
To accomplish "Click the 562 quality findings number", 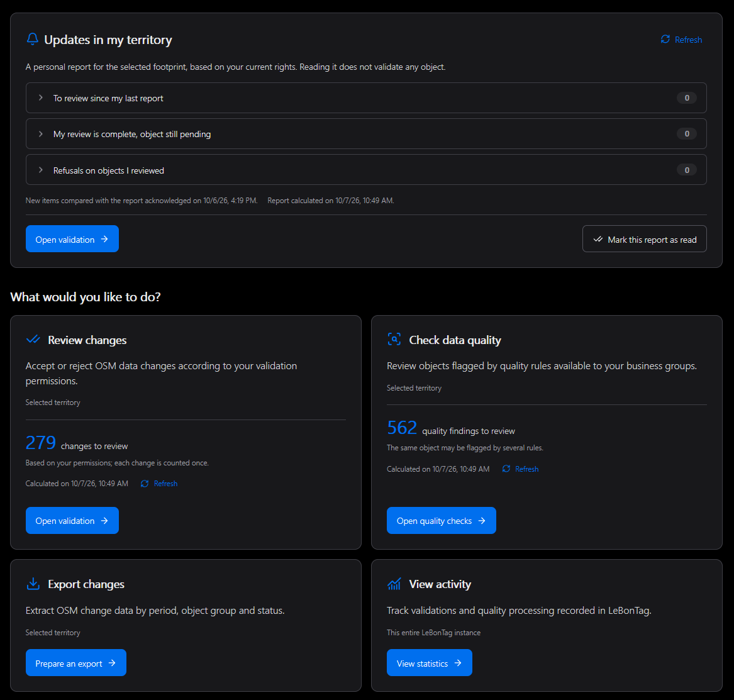I will [x=402, y=428].
